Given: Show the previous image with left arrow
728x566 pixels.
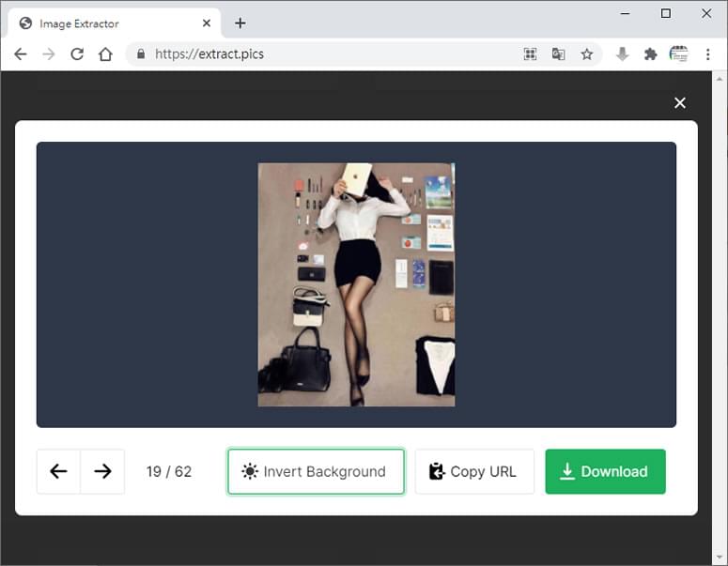Looking at the screenshot, I should click(x=58, y=471).
